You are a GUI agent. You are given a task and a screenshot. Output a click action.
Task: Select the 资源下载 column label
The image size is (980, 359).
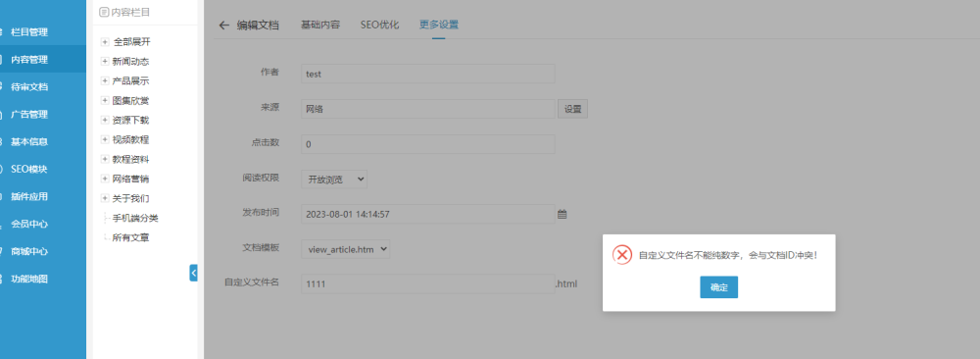(x=130, y=120)
